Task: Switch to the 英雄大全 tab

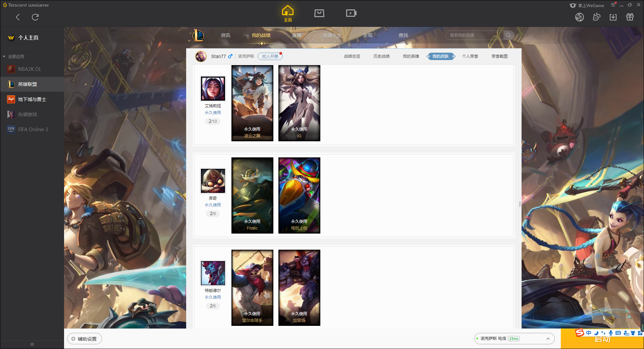Action: click(x=332, y=35)
